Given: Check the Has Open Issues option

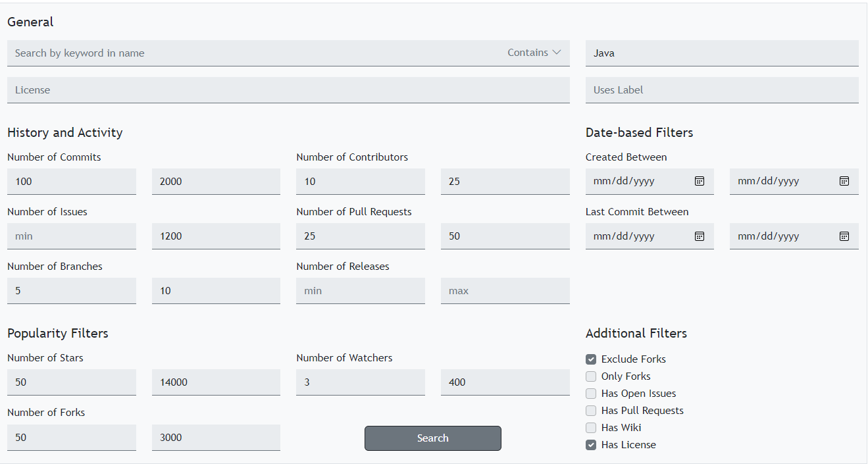Looking at the screenshot, I should click(x=591, y=394).
